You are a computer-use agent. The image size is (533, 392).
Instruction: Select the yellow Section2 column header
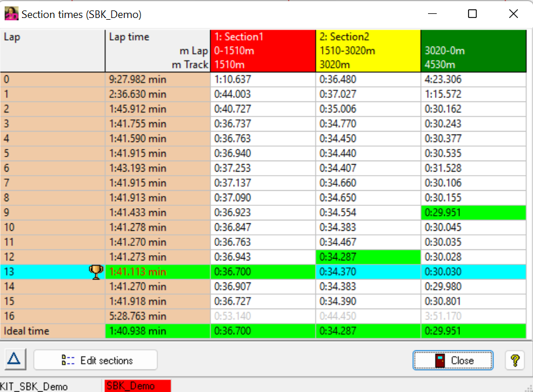(x=368, y=50)
